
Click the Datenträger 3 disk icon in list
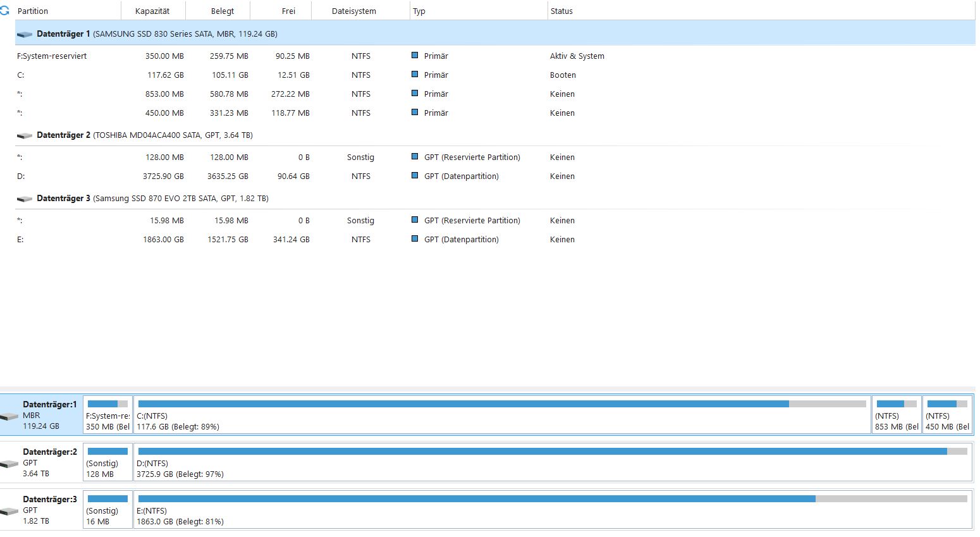[x=25, y=199]
